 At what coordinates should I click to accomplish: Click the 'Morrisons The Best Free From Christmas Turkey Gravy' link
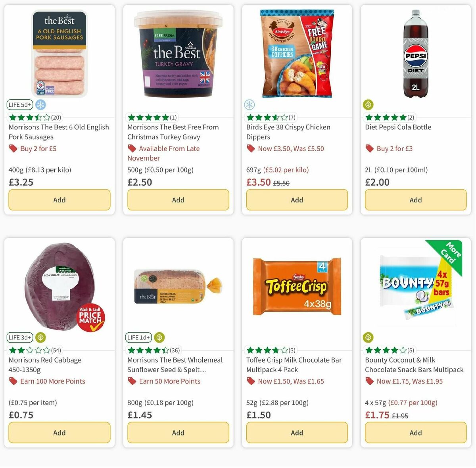point(173,132)
